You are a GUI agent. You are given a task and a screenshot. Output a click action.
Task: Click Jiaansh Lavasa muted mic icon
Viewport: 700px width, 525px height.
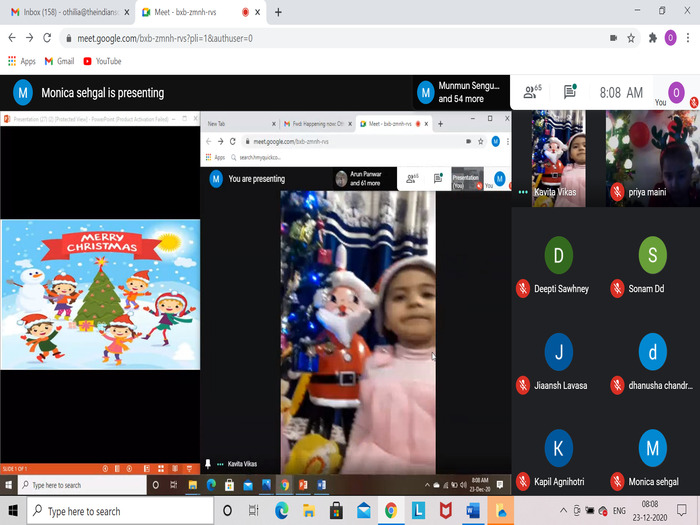[x=523, y=385]
